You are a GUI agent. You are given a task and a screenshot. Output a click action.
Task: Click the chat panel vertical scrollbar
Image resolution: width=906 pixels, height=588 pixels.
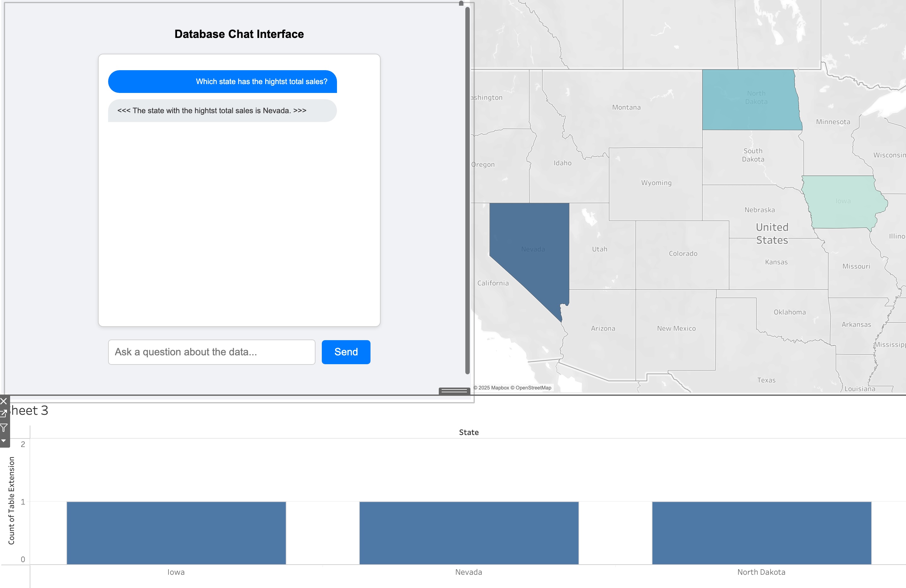tap(468, 190)
